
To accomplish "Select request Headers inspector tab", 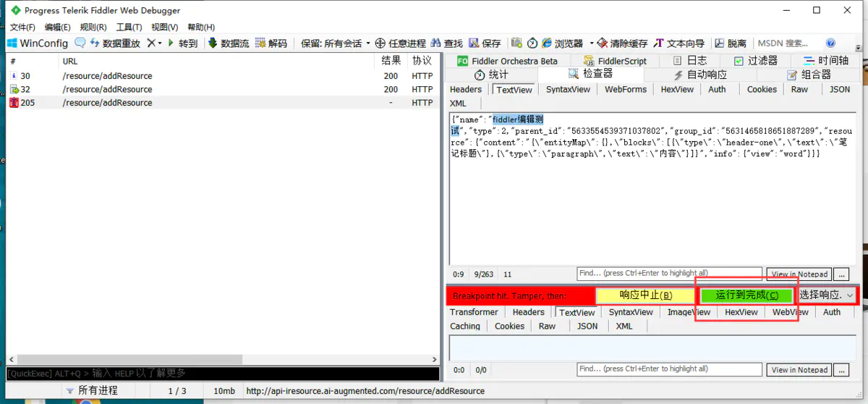I will click(x=465, y=89).
